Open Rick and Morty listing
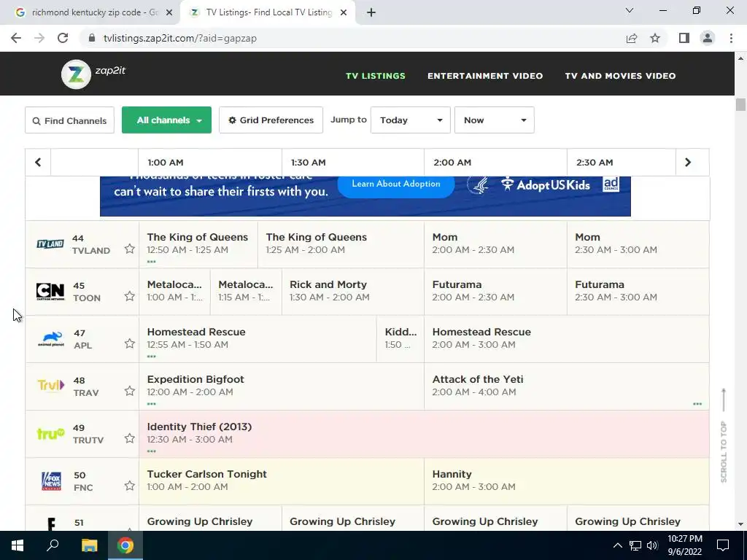The image size is (747, 560). pos(352,292)
